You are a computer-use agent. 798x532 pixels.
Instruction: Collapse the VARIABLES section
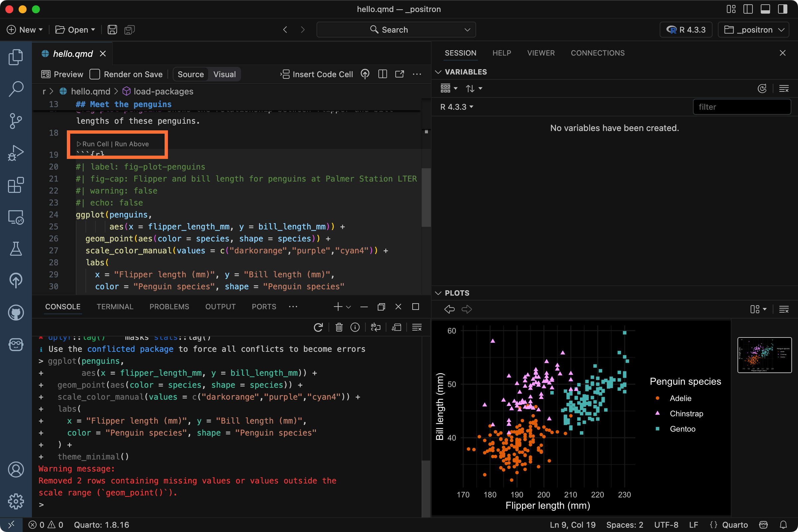coord(438,72)
